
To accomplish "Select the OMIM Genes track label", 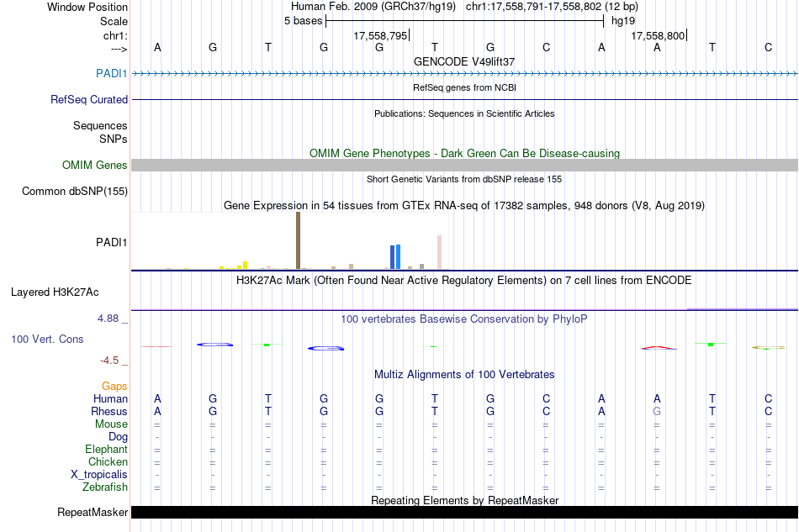I will (x=95, y=165).
